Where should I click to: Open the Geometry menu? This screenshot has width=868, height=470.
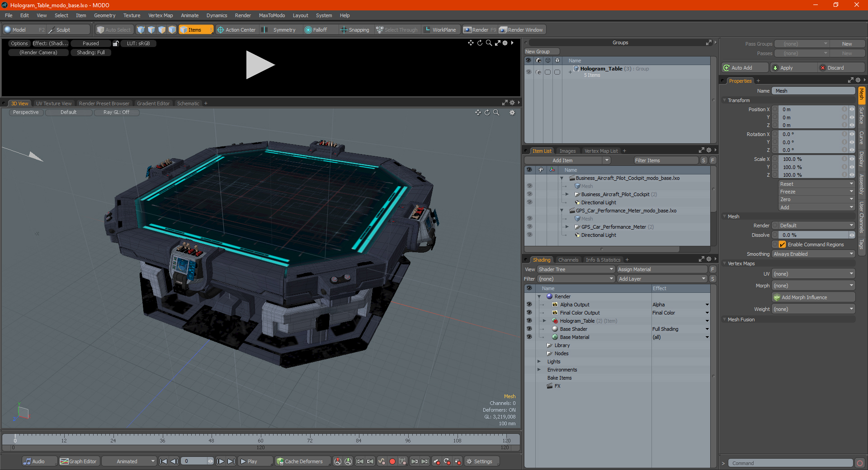(x=105, y=15)
